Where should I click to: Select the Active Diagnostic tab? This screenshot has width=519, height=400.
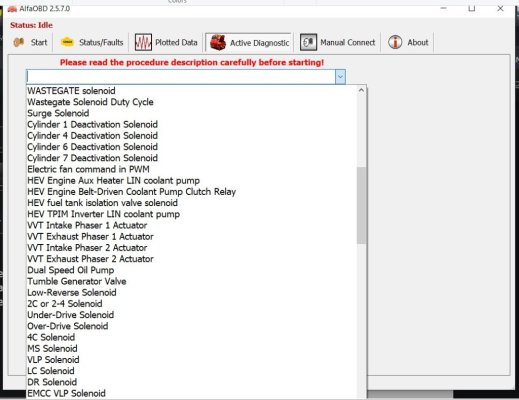pyautogui.click(x=249, y=43)
